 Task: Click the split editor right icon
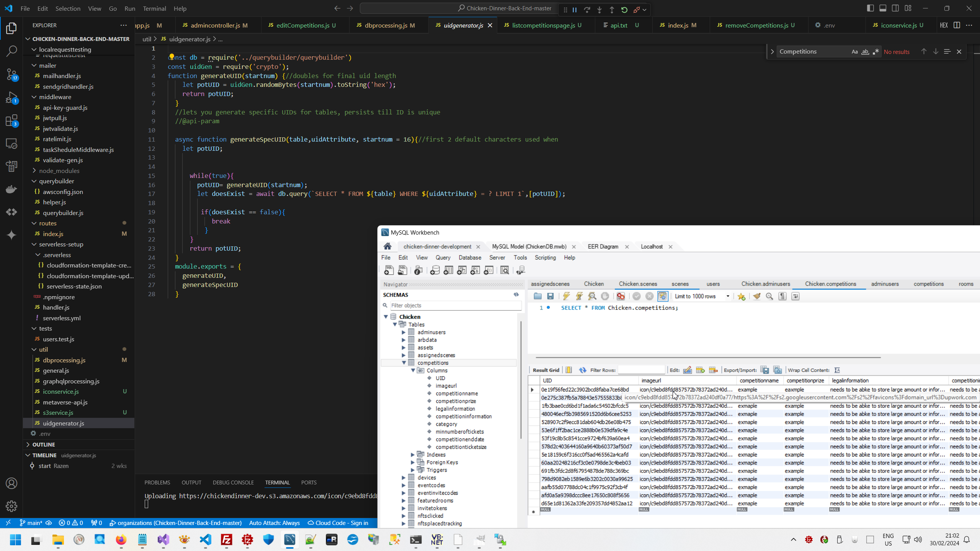click(x=957, y=25)
